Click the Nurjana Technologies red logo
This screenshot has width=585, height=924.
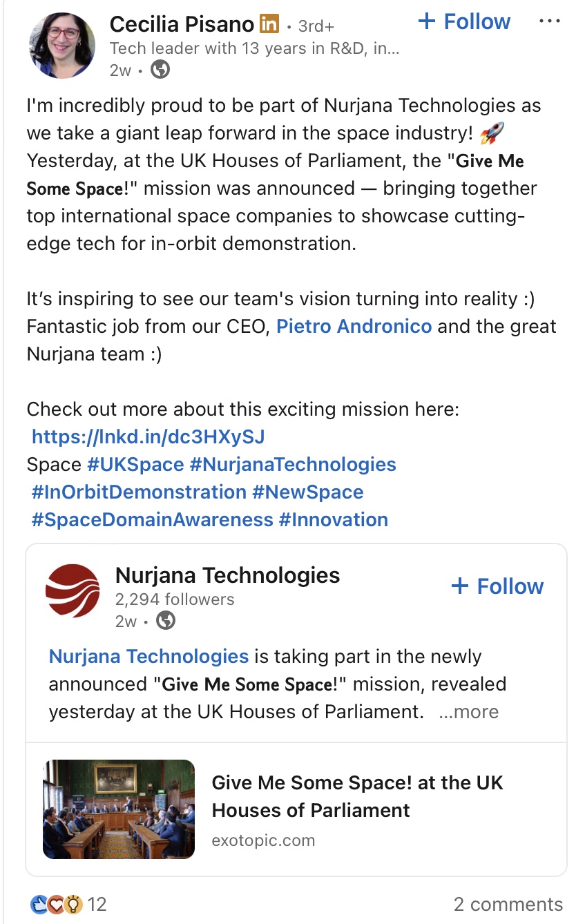(73, 591)
